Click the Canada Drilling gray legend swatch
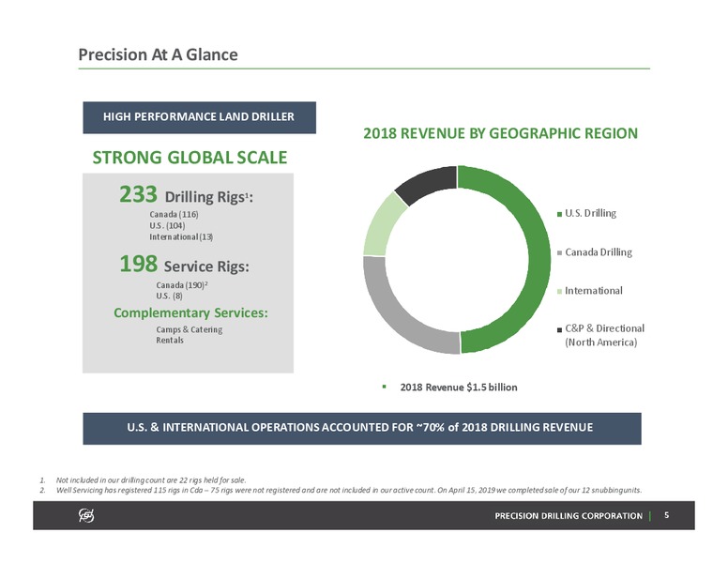Screen dimensions: 728x563 tap(559, 252)
